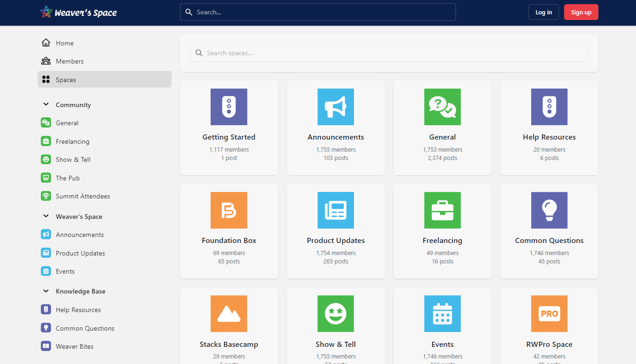Click the Freelancing briefcase icon card
This screenshot has width=636, height=364.
[442, 210]
